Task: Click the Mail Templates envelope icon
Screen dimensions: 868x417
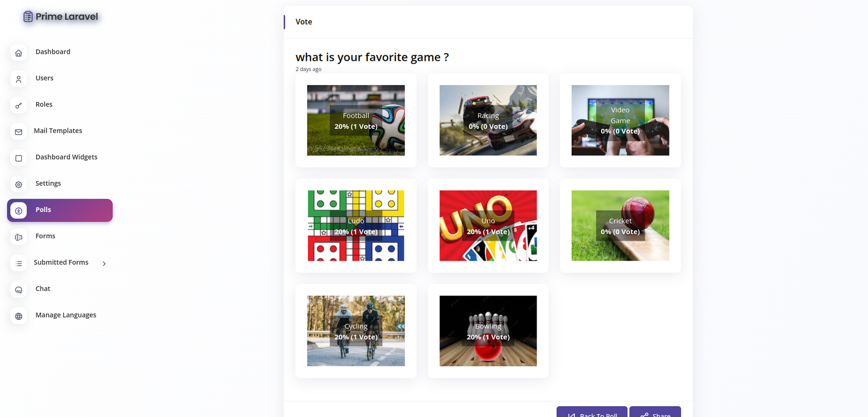Action: (x=18, y=132)
